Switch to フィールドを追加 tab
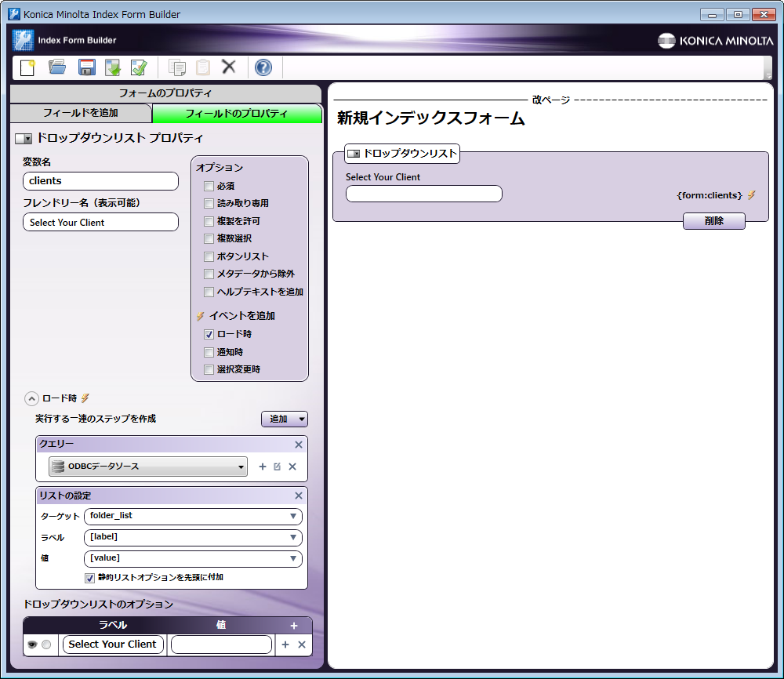The image size is (784, 679). [x=81, y=113]
